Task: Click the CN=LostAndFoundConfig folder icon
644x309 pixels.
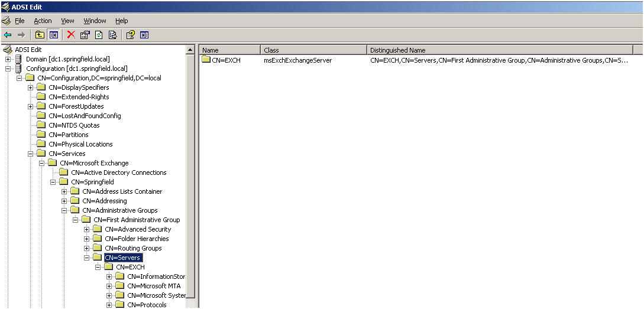Action: tap(41, 116)
